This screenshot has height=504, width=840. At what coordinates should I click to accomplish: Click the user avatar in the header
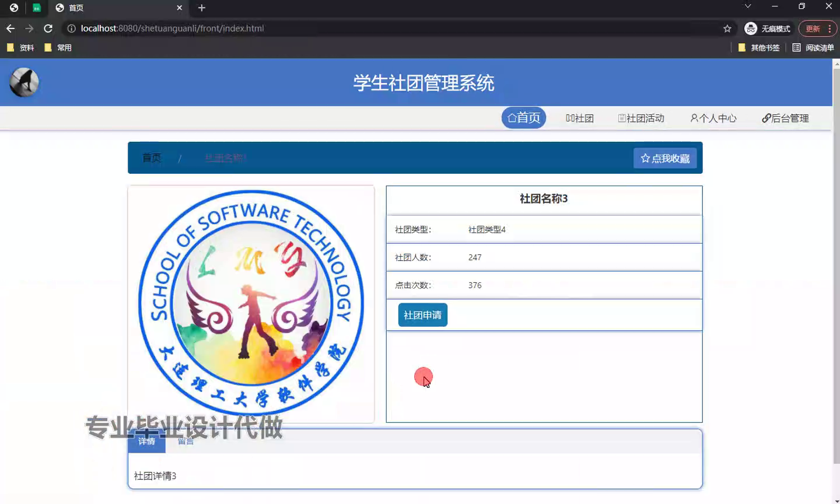[x=24, y=82]
